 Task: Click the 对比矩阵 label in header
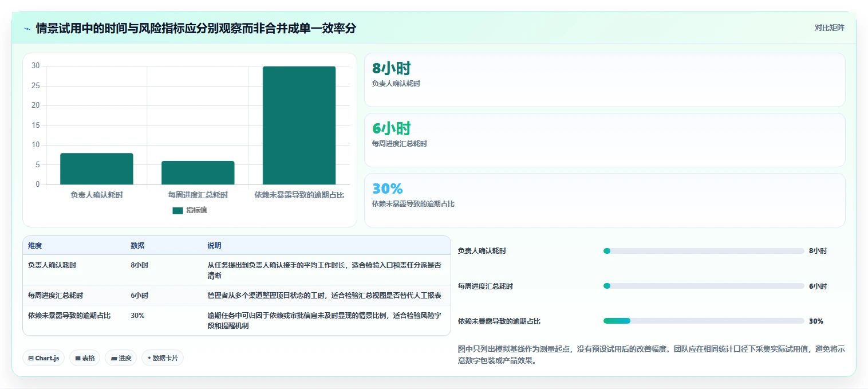pos(829,27)
